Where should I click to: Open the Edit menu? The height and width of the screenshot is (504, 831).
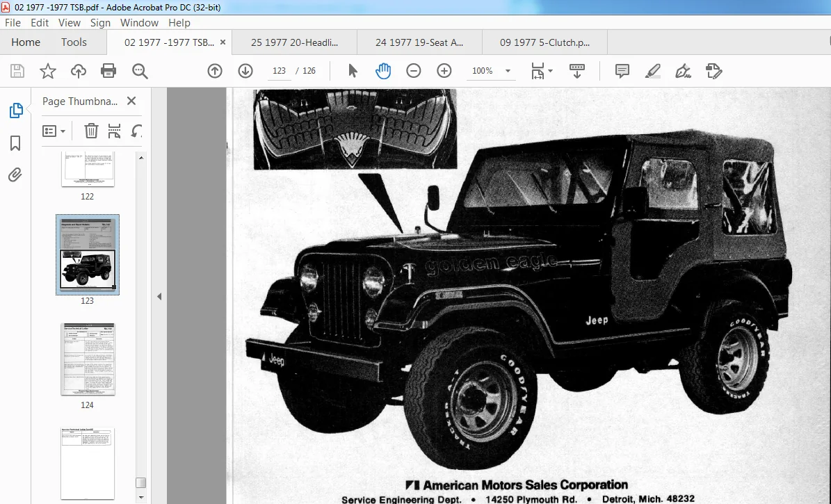pyautogui.click(x=40, y=23)
